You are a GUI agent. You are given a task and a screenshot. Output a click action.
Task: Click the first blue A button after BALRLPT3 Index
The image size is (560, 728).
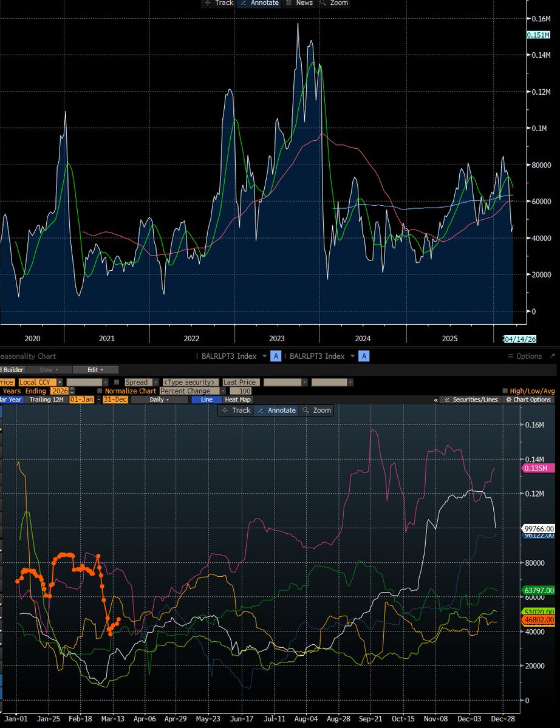(x=276, y=356)
